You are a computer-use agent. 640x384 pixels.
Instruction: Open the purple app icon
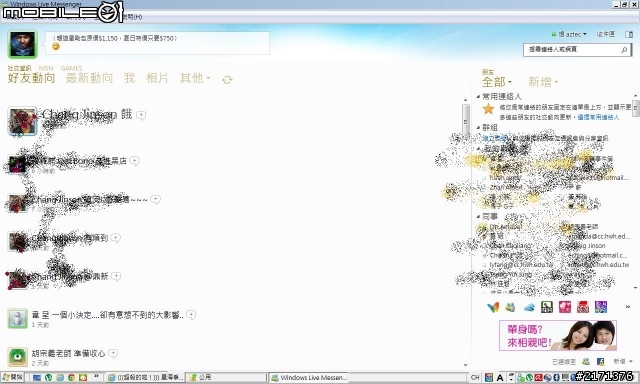coord(601,307)
